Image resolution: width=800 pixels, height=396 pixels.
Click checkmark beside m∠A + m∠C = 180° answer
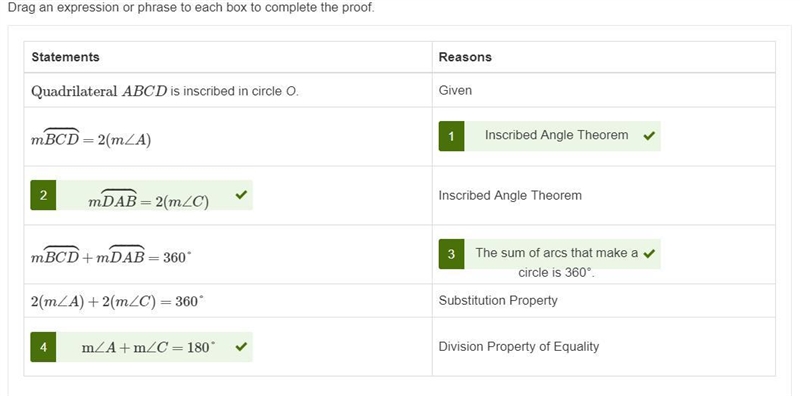[241, 347]
